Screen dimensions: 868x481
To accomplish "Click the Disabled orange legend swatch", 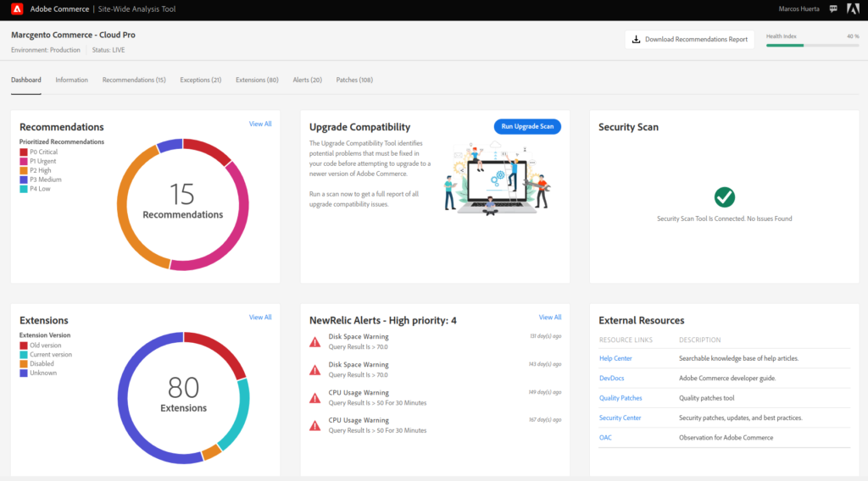I will (24, 364).
